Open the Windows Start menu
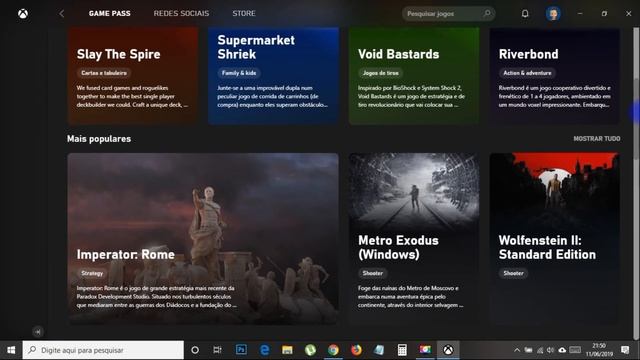 [11, 350]
